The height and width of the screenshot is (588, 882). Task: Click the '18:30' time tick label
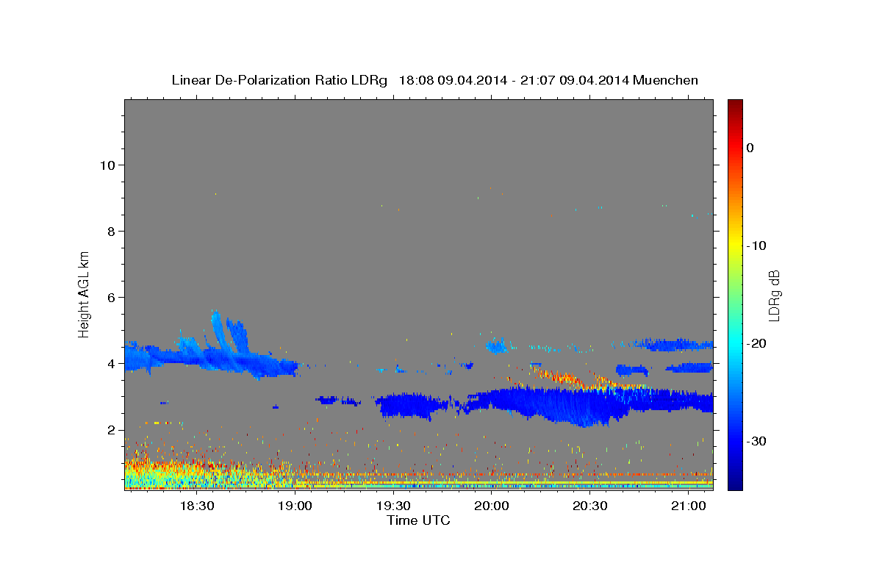197,506
